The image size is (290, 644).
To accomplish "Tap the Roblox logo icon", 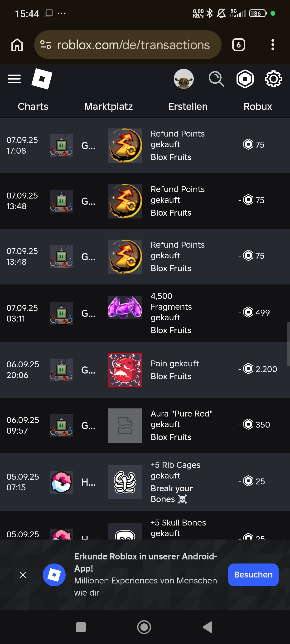I will pos(42,79).
